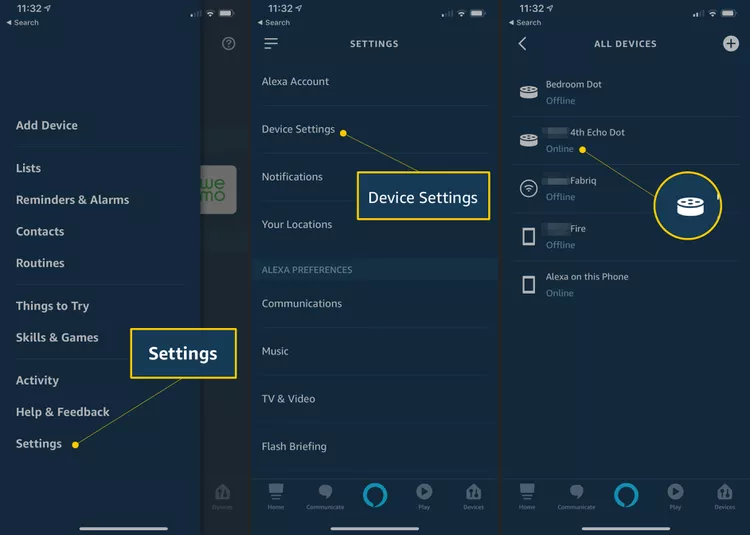Tap the WeMo tile behind side menu

218,190
